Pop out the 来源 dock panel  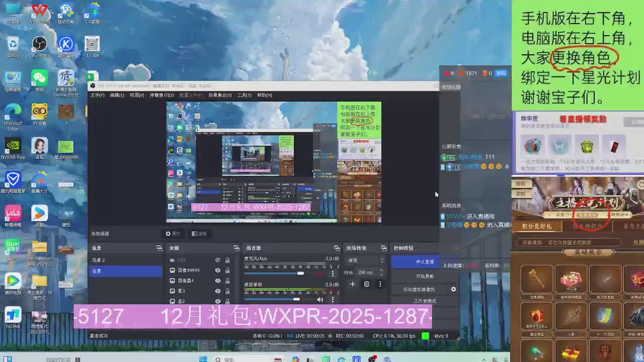tap(236, 248)
